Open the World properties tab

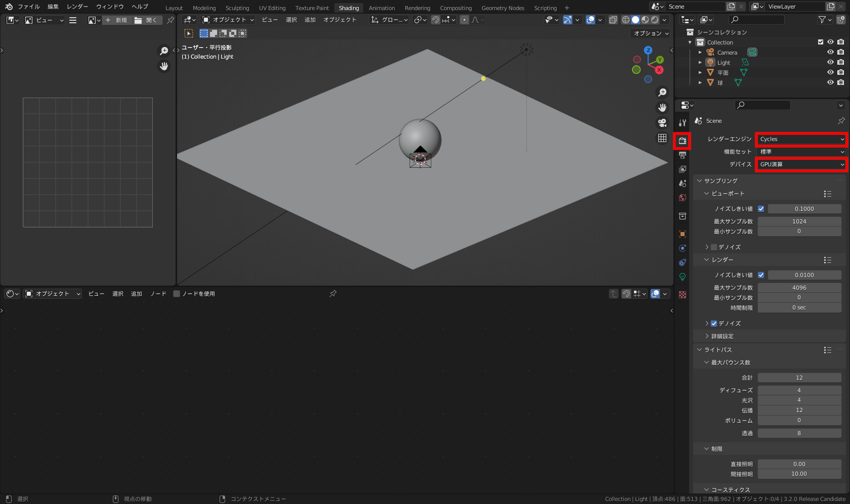point(683,198)
